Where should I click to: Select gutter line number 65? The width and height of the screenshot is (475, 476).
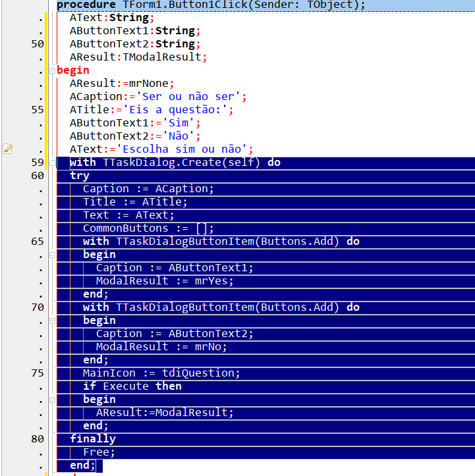tap(38, 242)
